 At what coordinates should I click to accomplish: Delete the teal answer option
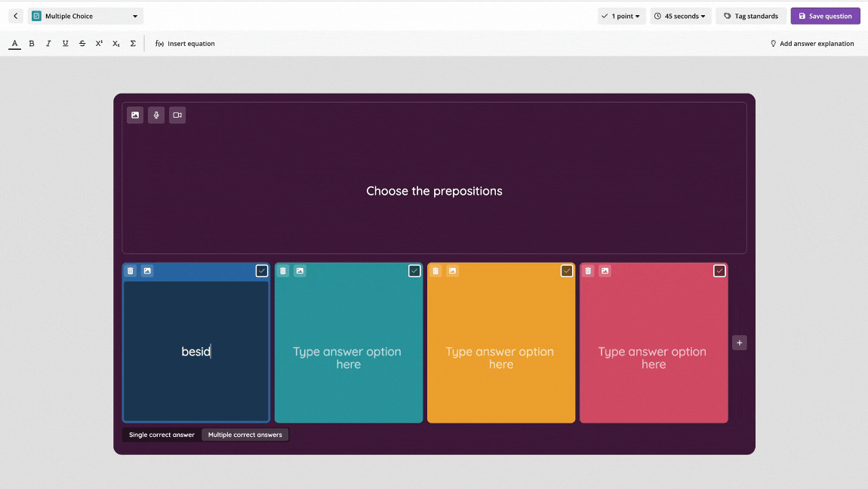[284, 271]
